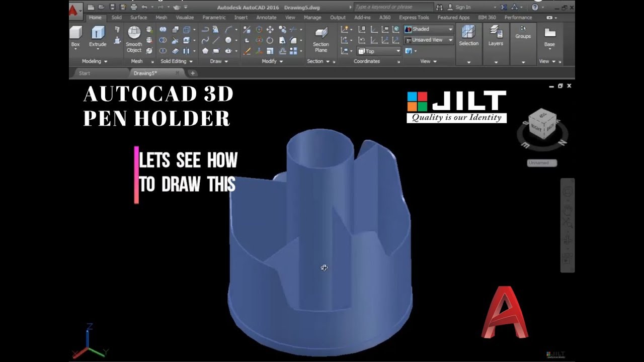The image size is (644, 362).
Task: Click the Solid Union icon
Action: 163,29
